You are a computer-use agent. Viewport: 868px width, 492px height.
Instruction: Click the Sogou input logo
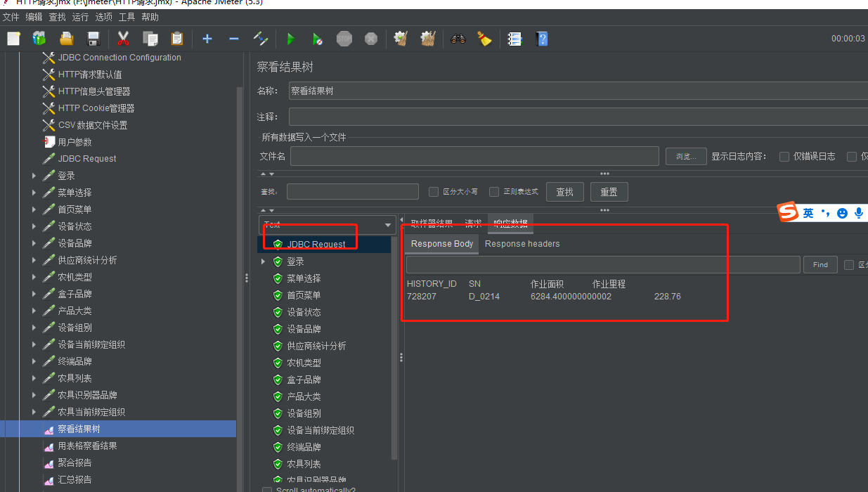[789, 212]
